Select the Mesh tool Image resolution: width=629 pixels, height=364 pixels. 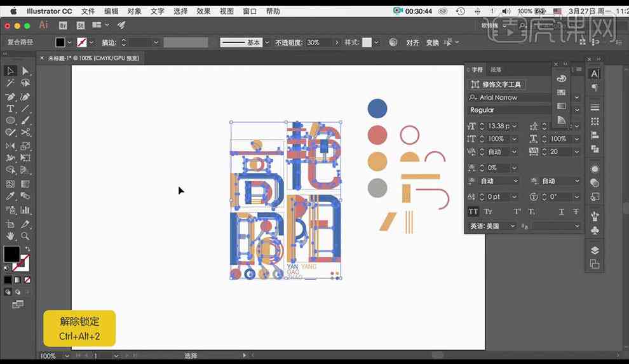(10, 184)
